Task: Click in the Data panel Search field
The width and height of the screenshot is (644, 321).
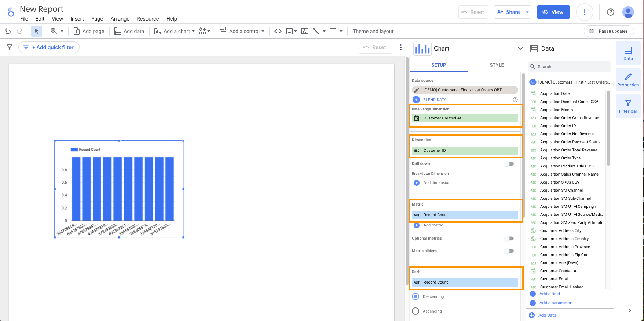Action: click(570, 67)
